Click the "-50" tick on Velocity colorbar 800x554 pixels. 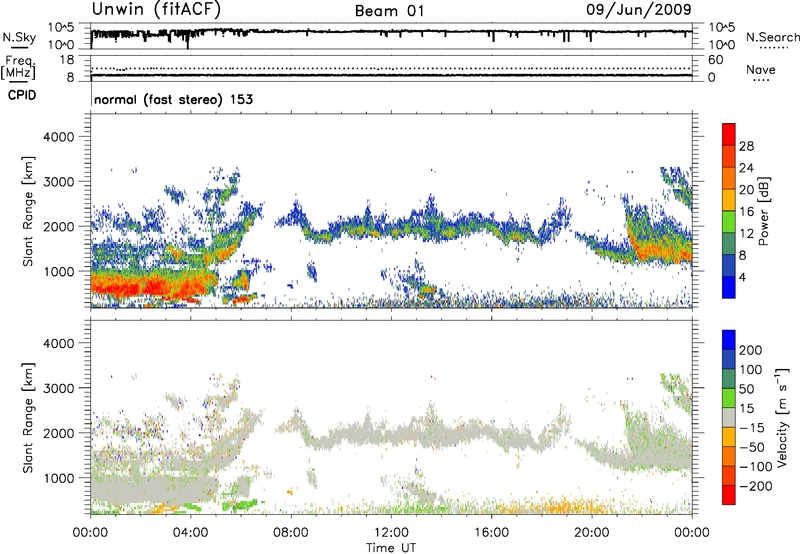coord(753,447)
